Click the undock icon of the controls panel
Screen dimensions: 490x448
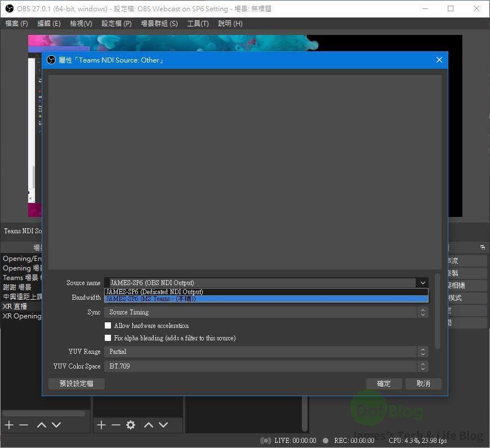pyautogui.click(x=483, y=247)
